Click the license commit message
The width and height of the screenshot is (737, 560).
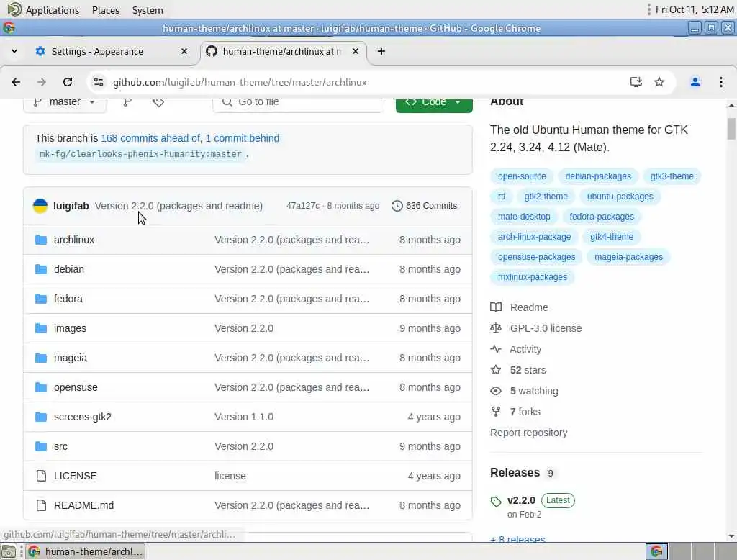(x=230, y=476)
